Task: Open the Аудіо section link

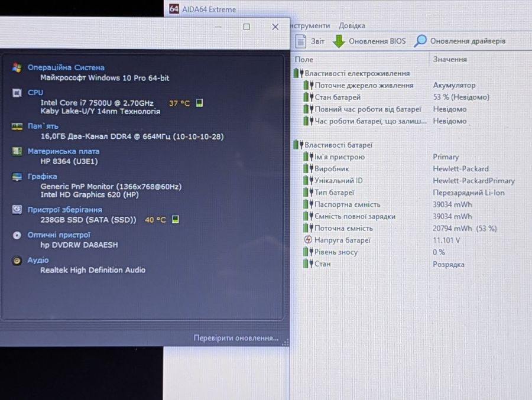Action: point(38,260)
